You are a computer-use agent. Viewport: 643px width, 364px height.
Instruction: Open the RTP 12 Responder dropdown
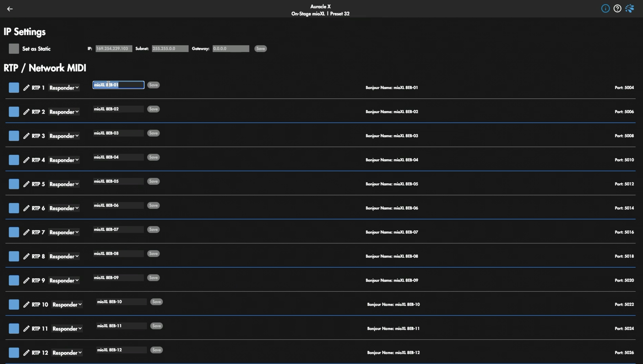67,353
